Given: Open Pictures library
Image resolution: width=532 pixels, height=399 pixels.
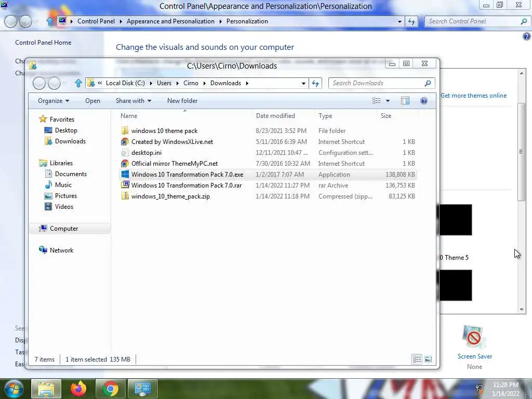Looking at the screenshot, I should pos(66,195).
